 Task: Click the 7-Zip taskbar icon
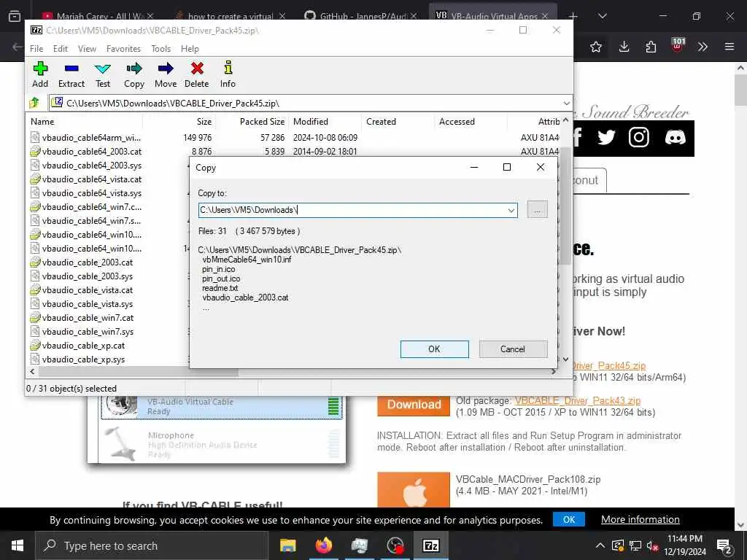(430, 545)
